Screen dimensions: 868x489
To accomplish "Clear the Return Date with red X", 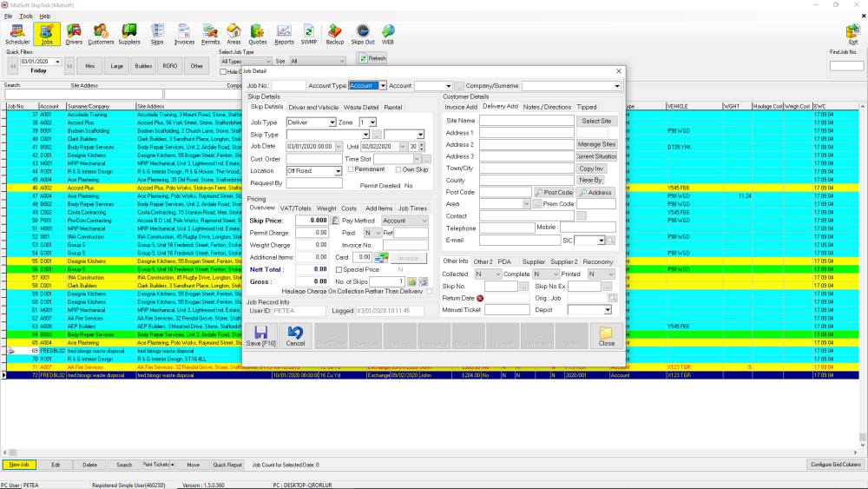I will coord(480,298).
